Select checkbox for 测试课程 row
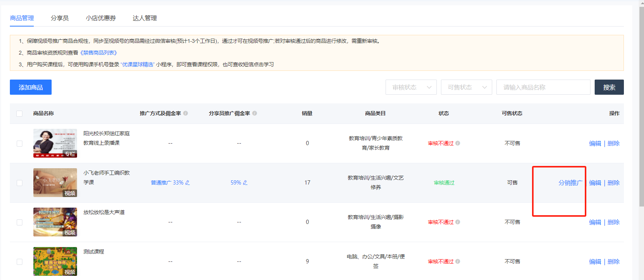644x280 pixels. tap(19, 262)
